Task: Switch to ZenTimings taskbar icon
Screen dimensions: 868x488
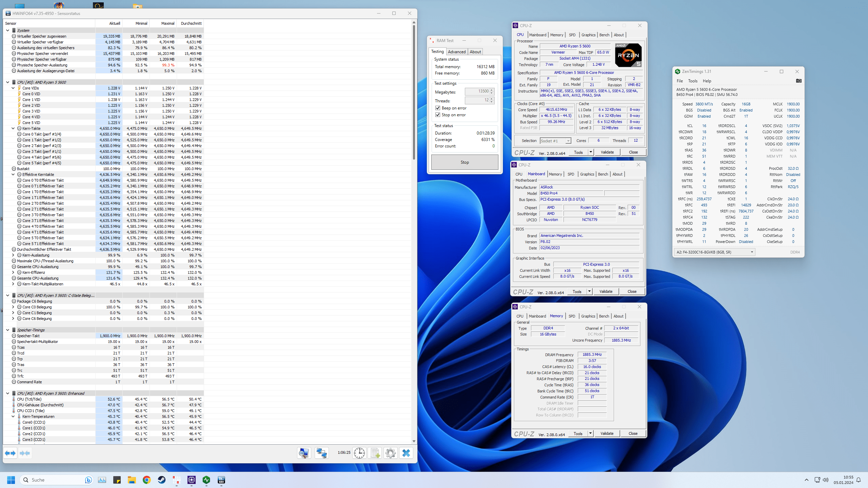Action: point(206,480)
